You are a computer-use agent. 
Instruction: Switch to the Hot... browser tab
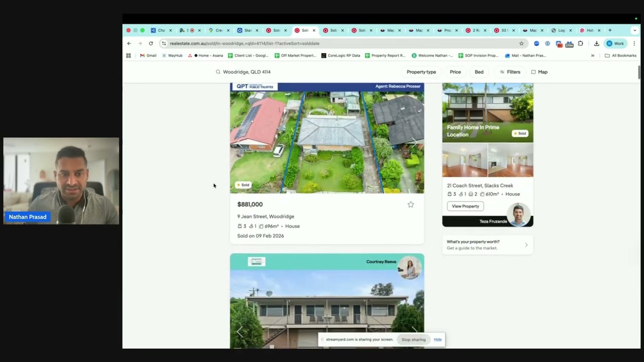(x=590, y=30)
